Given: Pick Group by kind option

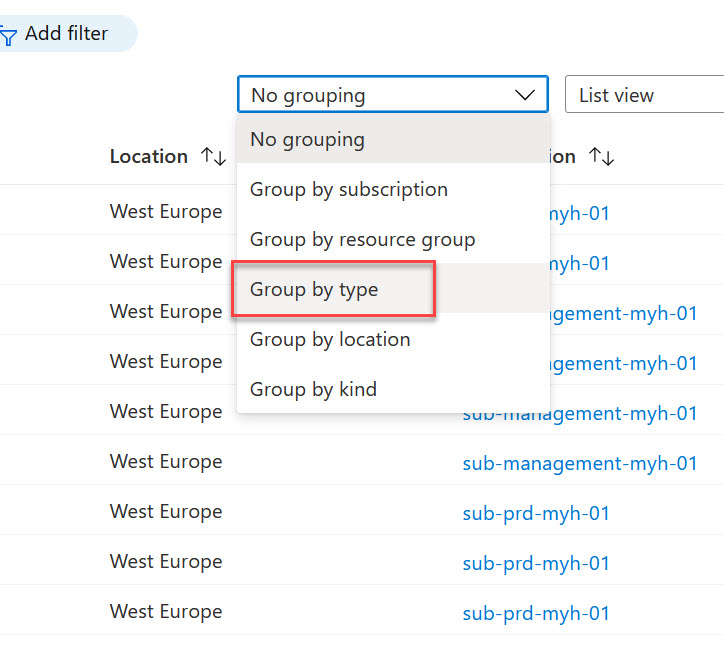Looking at the screenshot, I should click(313, 390).
